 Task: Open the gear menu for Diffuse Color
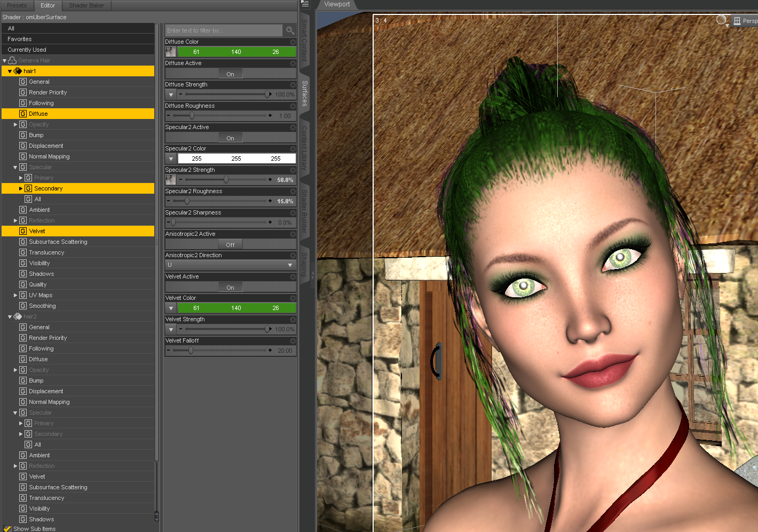[293, 42]
